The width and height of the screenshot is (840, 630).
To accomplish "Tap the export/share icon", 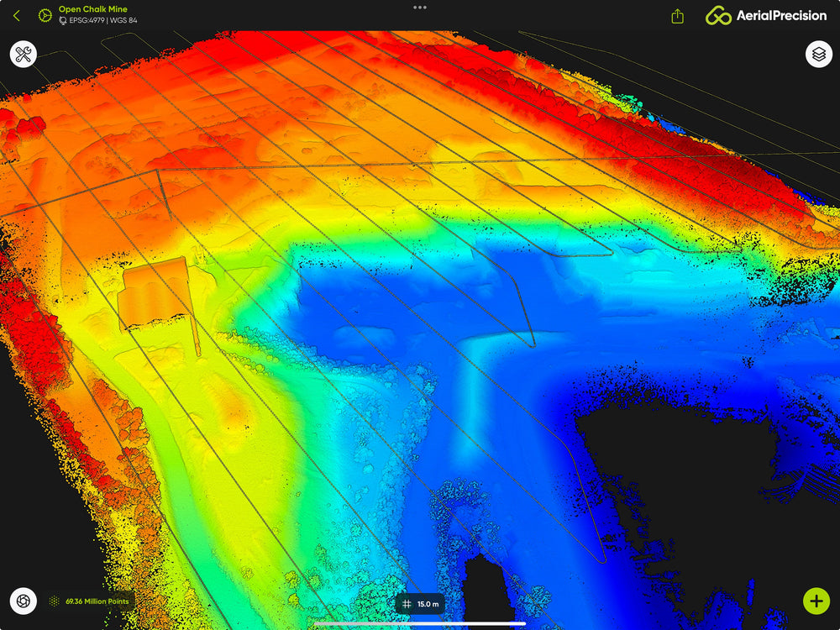I will point(677,15).
